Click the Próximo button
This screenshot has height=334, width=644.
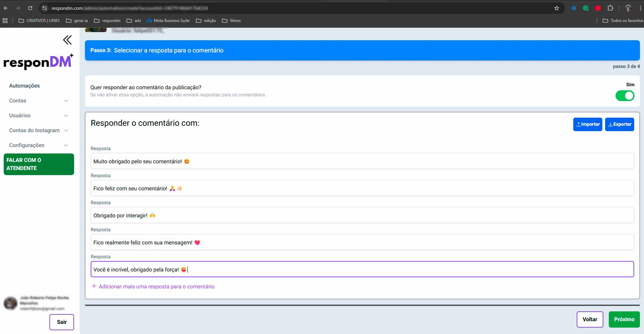point(624,319)
